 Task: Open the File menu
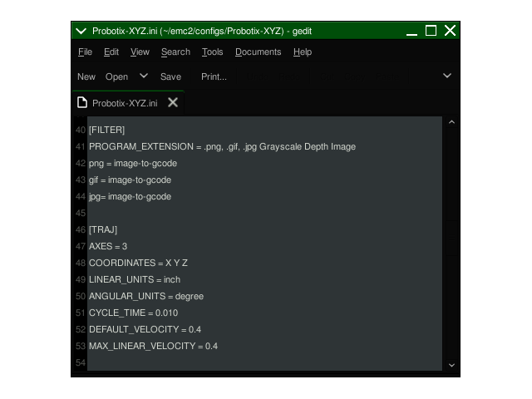click(85, 52)
